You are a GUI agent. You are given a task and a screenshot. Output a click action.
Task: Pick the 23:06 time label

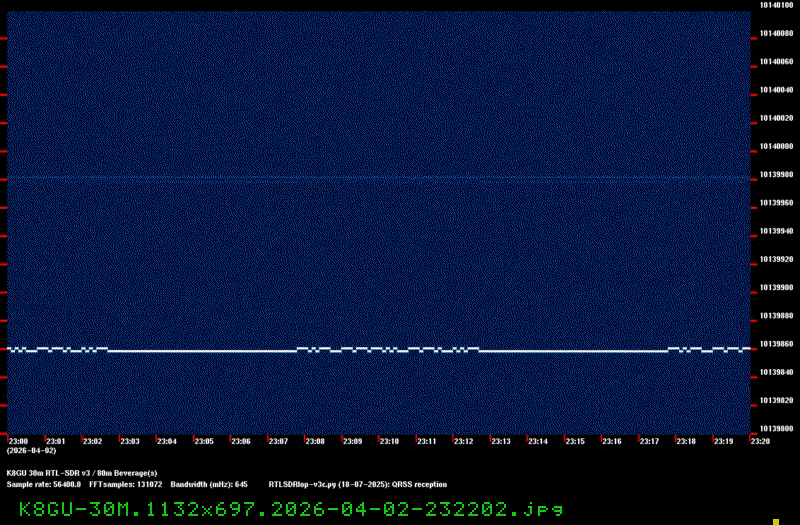pyautogui.click(x=241, y=441)
